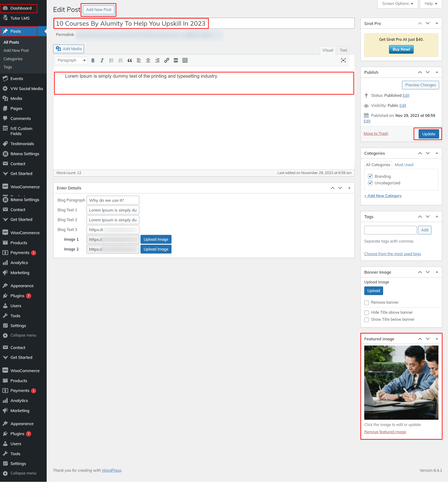Uncheck the Branding category

[370, 176]
